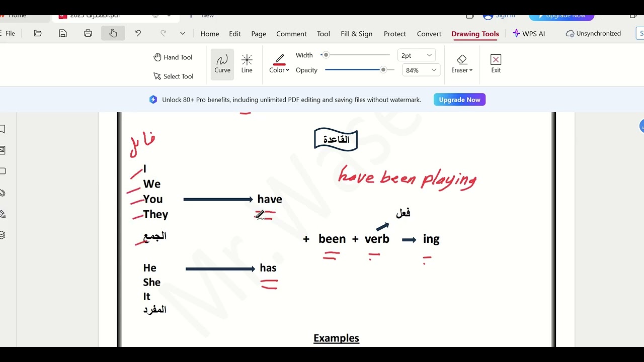Click the word 'verb' in the formula

(377, 239)
